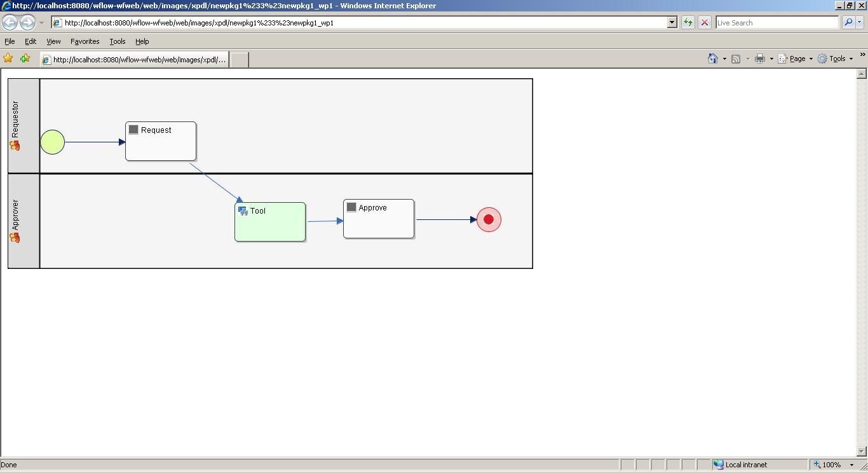Open the File menu
This screenshot has height=473, width=868.
coord(10,41)
